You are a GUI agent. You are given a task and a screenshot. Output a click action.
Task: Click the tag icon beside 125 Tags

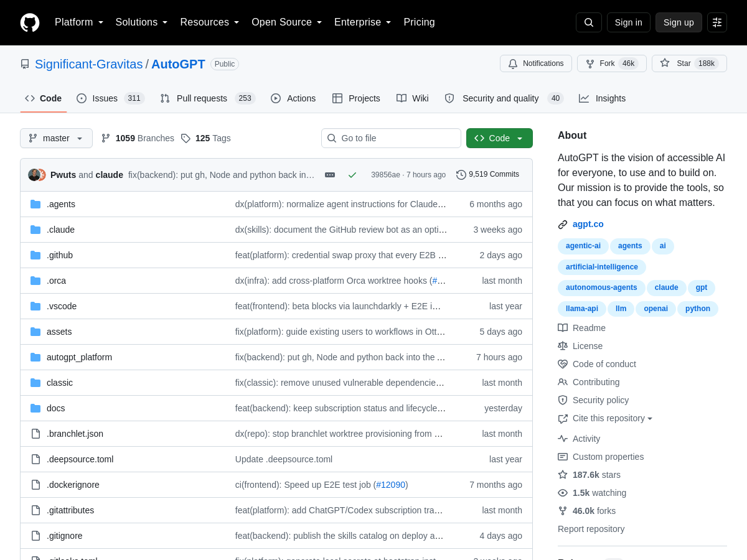[186, 138]
